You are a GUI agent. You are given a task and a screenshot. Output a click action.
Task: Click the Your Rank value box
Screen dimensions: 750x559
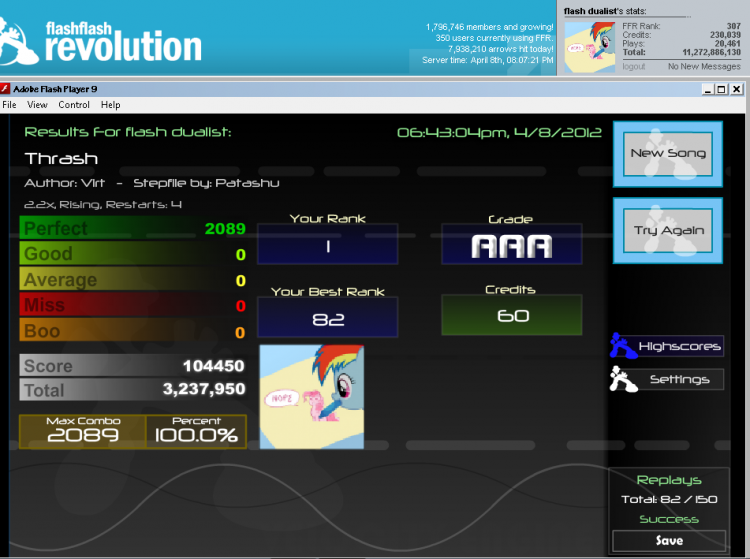pos(328,244)
